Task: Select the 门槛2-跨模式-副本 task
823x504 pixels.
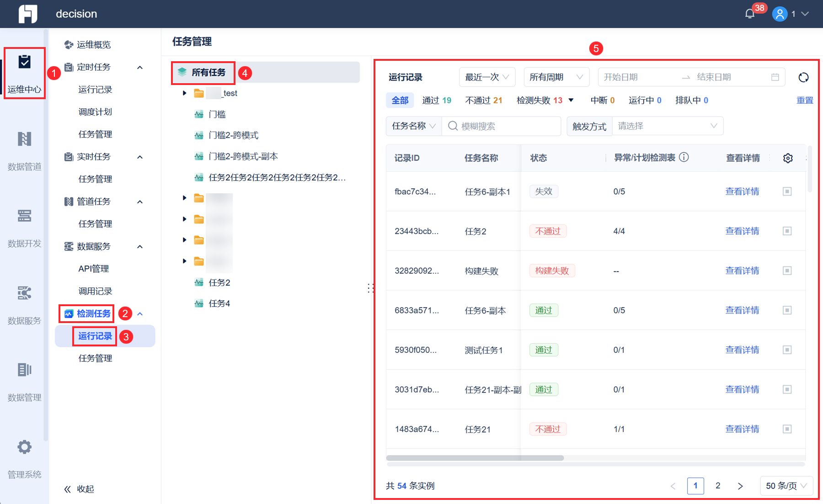Action: tap(243, 156)
